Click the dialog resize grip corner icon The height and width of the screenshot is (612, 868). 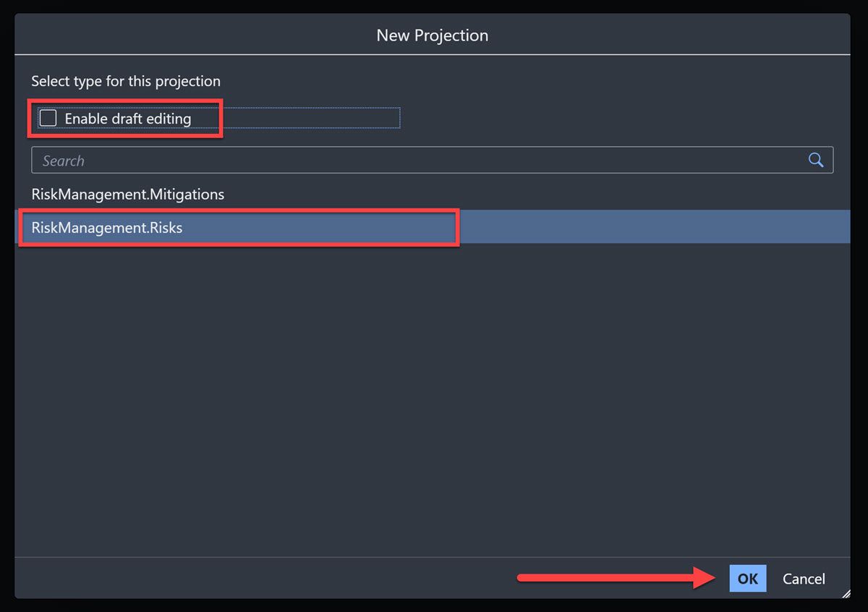click(846, 593)
